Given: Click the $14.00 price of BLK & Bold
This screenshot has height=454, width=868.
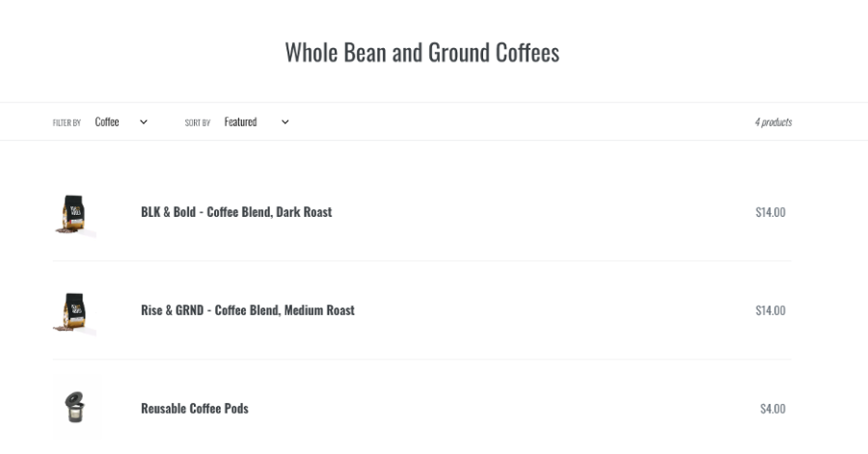Looking at the screenshot, I should pyautogui.click(x=770, y=212).
